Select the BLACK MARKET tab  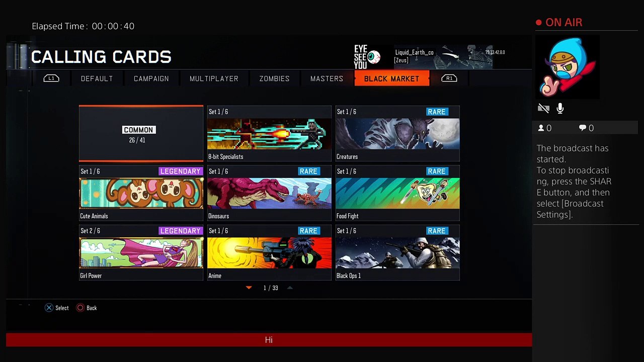pos(392,78)
